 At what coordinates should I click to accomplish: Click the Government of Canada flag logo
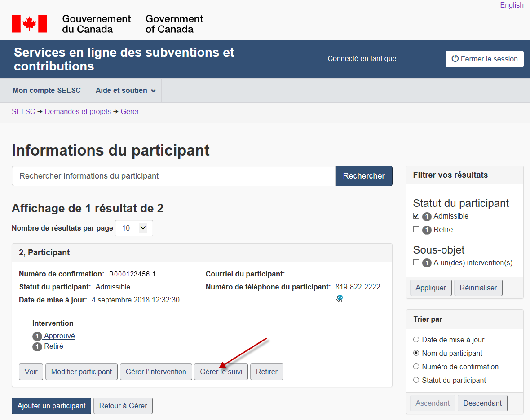tap(30, 24)
